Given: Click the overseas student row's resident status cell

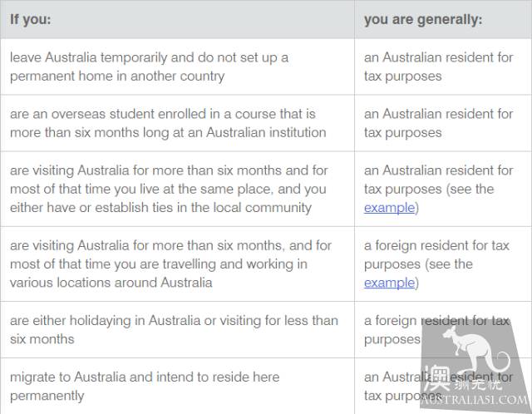Looking at the screenshot, I should [438, 123].
